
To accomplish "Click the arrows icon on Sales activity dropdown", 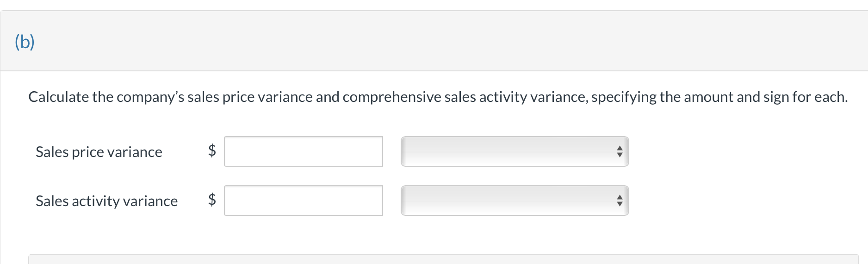I will [x=620, y=201].
